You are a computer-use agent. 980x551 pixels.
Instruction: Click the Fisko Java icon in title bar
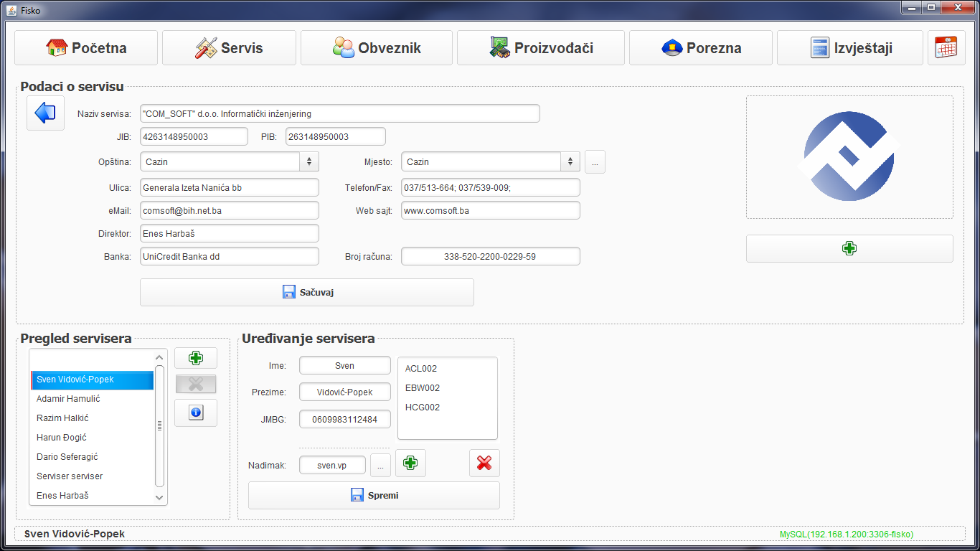tap(11, 10)
